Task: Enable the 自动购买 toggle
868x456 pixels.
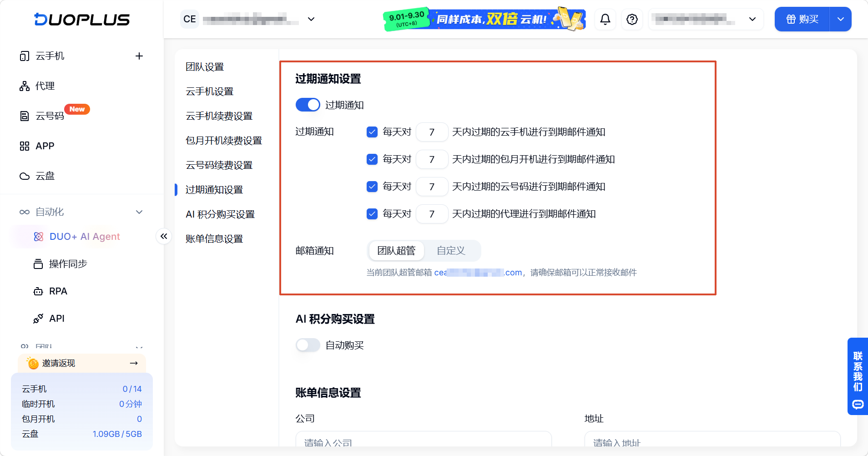Action: click(308, 345)
